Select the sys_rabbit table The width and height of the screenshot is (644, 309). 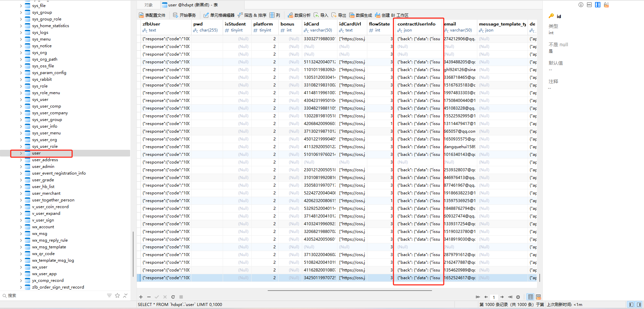(x=42, y=79)
